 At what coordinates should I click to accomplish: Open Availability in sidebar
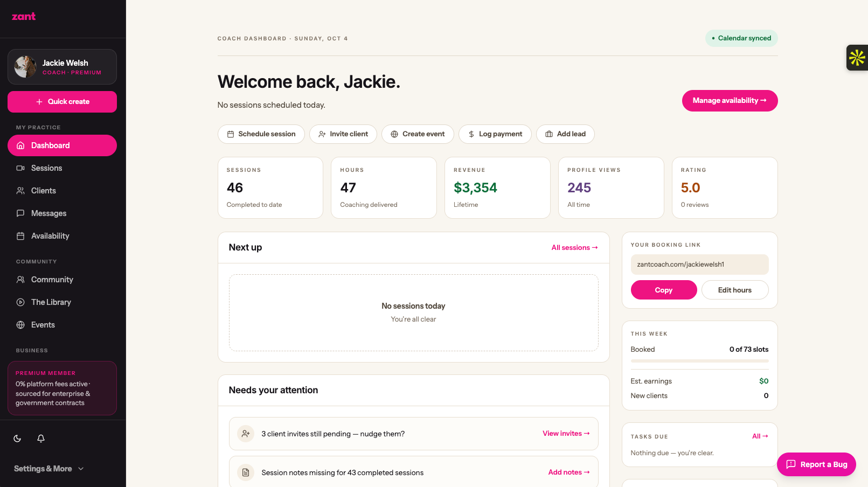[62, 236]
